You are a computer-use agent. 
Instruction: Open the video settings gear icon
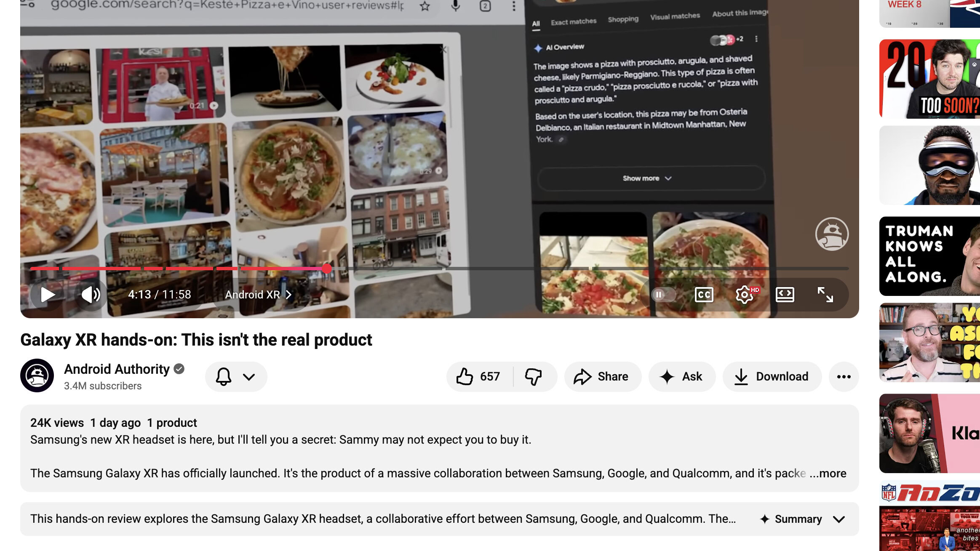click(745, 295)
